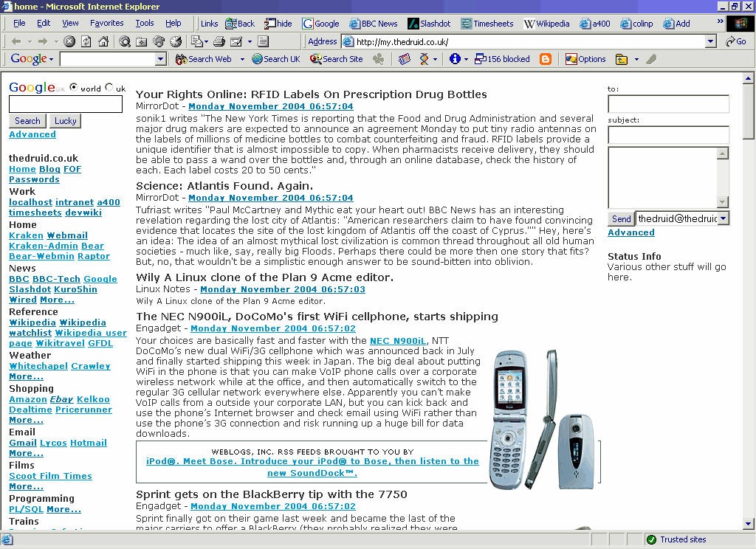
Task: Click the page vertical scrollbar thumb
Action: click(749, 111)
